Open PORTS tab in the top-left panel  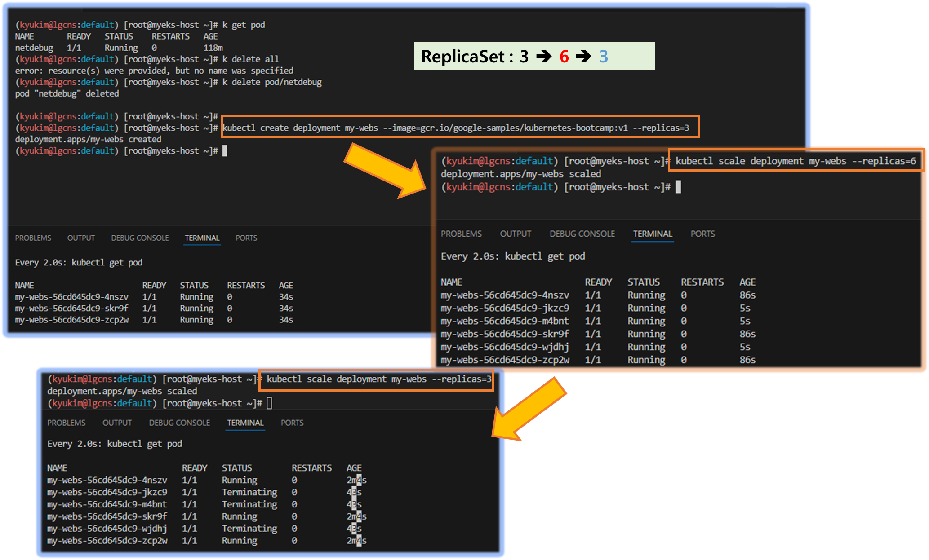[x=246, y=238]
